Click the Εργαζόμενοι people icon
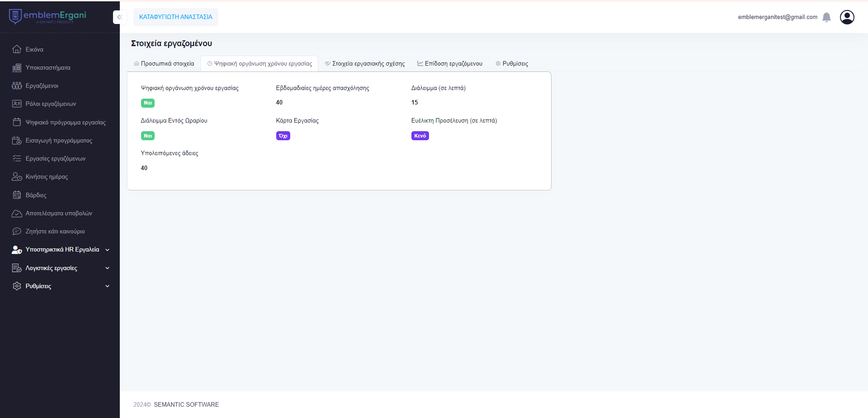Image resolution: width=868 pixels, height=418 pixels. click(17, 86)
